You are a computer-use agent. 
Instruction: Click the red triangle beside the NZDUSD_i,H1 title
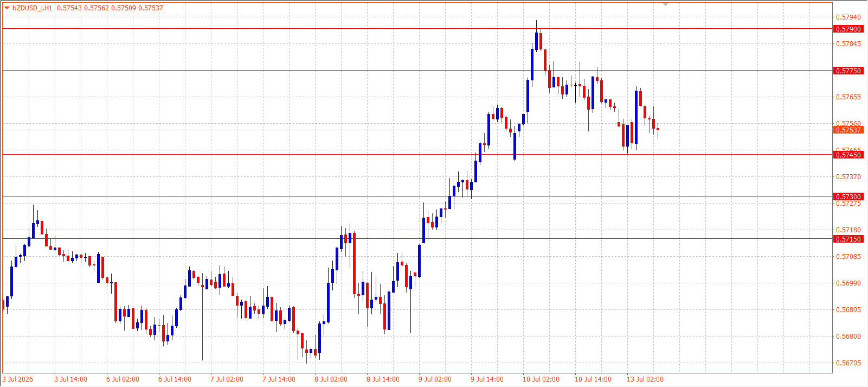(x=7, y=8)
